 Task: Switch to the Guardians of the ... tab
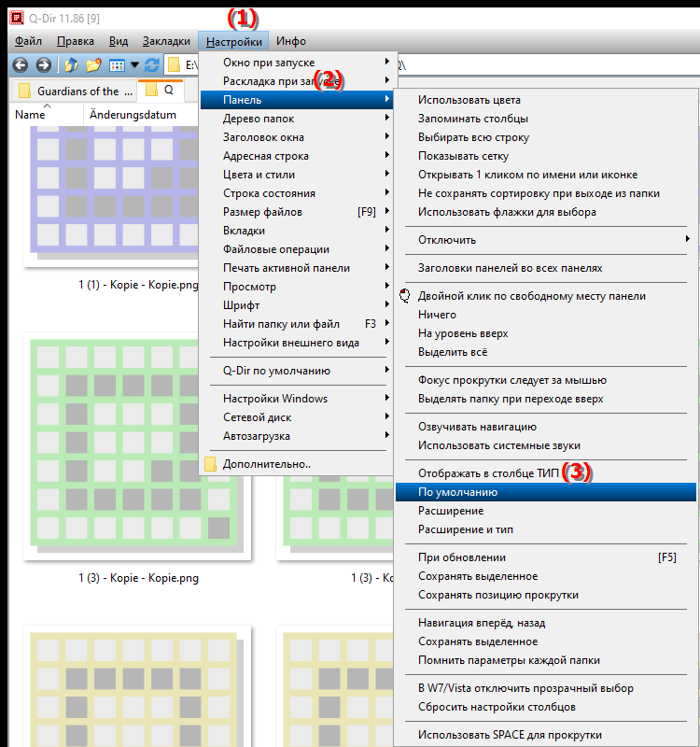75,91
